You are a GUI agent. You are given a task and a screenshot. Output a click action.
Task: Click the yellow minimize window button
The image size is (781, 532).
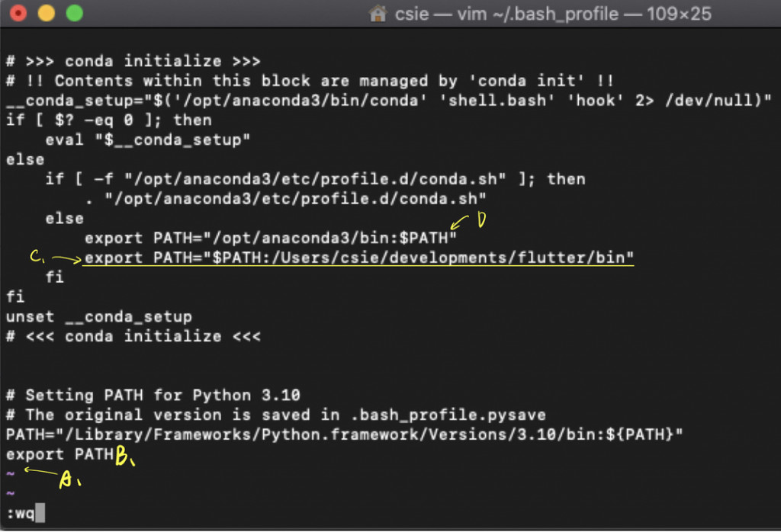(47, 13)
